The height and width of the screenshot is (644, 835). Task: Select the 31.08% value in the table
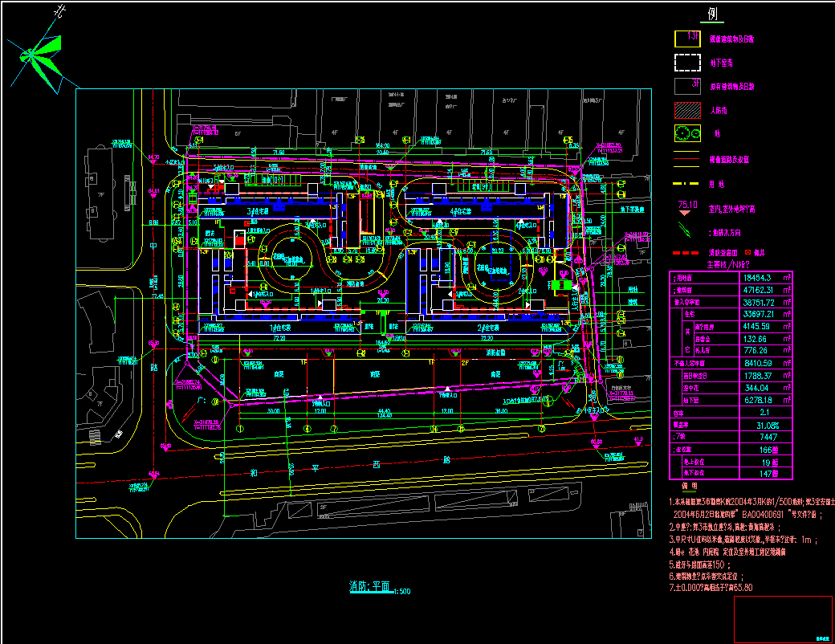(x=768, y=425)
